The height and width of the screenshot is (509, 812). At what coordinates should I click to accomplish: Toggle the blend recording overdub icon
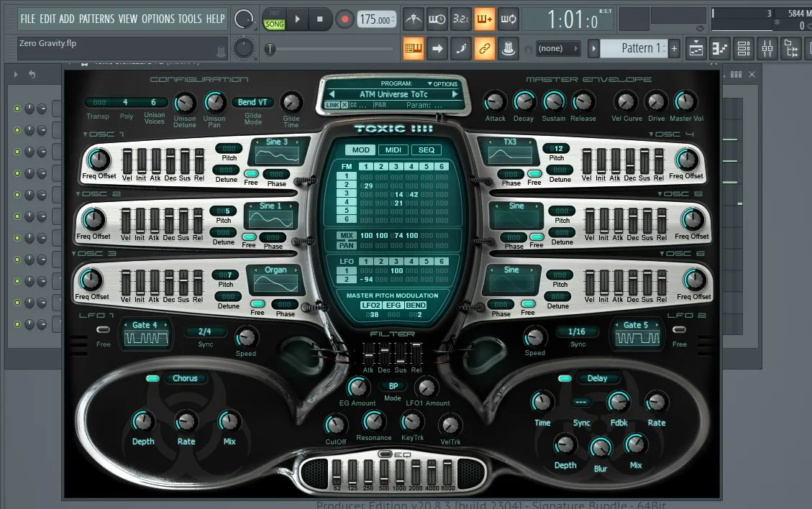click(485, 19)
